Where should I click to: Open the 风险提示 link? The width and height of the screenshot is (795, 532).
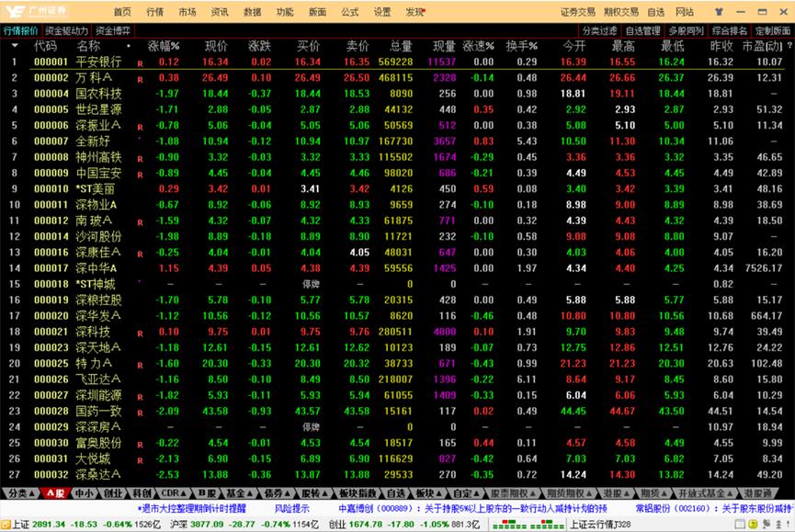292,508
